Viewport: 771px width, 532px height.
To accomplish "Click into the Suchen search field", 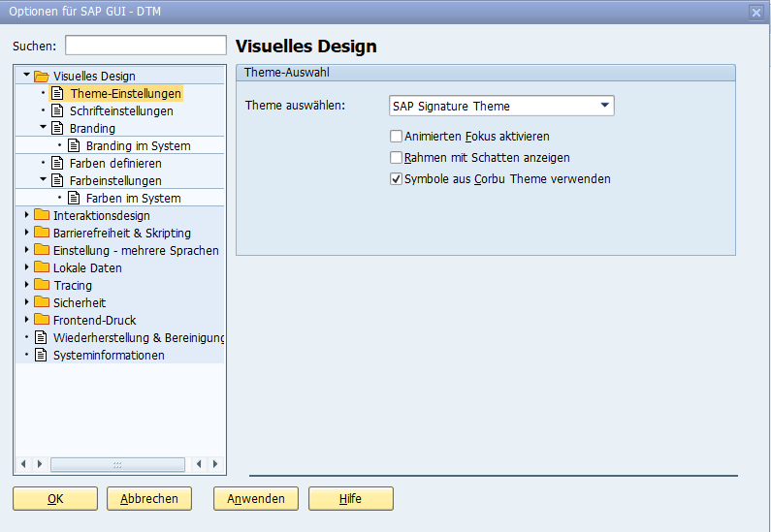I will [145, 46].
